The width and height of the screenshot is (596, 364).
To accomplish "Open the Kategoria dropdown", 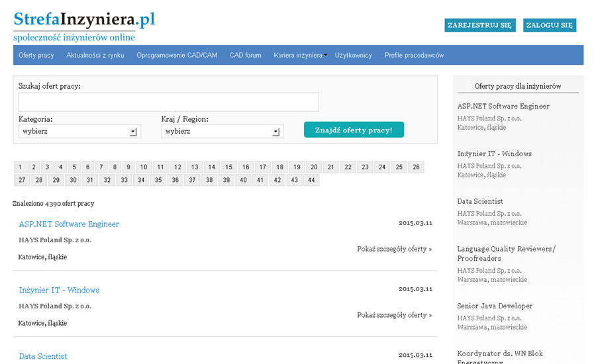I will [x=79, y=132].
